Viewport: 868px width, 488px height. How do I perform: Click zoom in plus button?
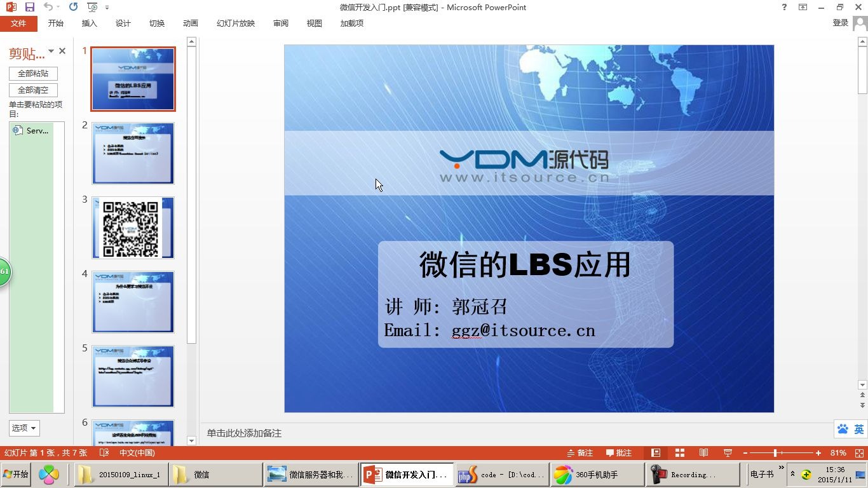click(x=818, y=453)
